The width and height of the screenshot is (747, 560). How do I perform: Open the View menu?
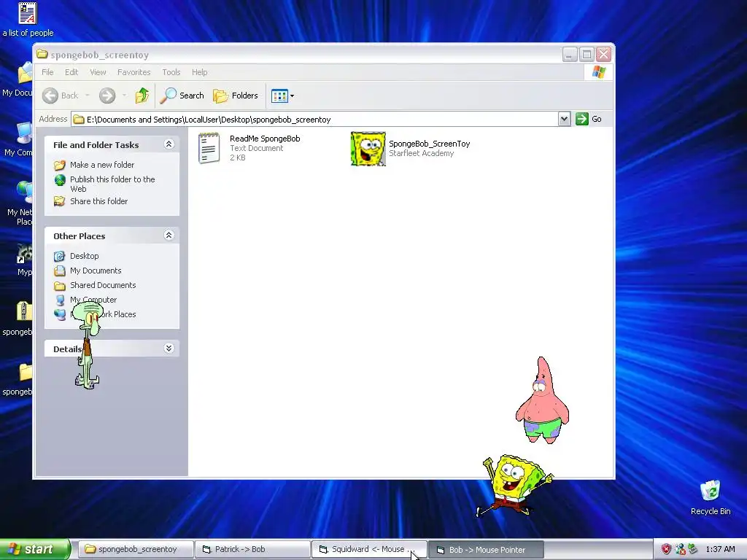98,72
